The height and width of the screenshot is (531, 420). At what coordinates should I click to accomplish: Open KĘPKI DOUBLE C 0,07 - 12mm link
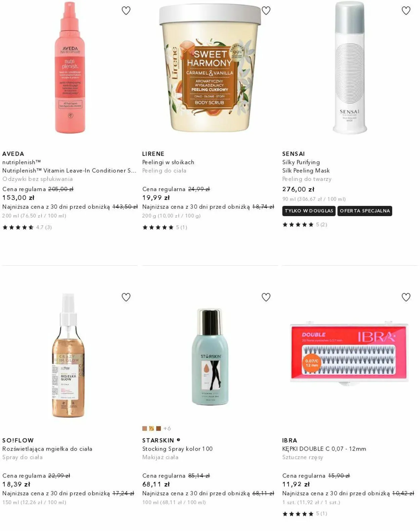pyautogui.click(x=324, y=449)
